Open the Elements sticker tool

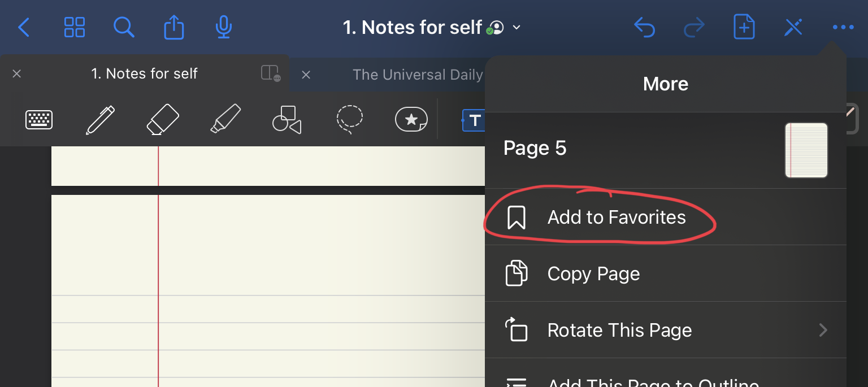click(411, 120)
